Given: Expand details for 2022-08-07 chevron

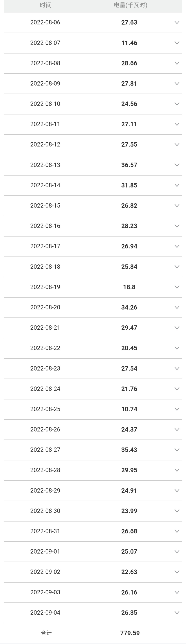Looking at the screenshot, I should [177, 43].
